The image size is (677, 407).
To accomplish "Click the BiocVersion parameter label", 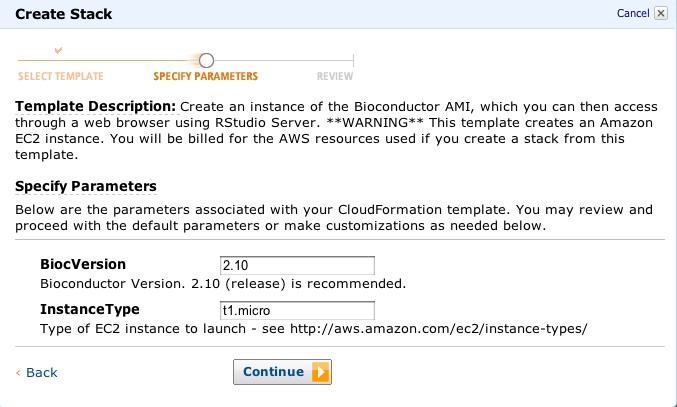I will pos(83,265).
